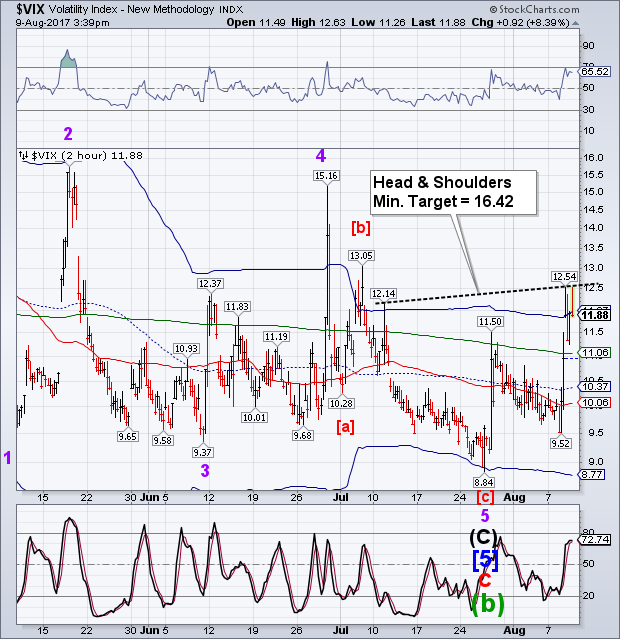Click the 12.54 recent high label
Image resolution: width=620 pixels, height=639 pixels.
564,275
